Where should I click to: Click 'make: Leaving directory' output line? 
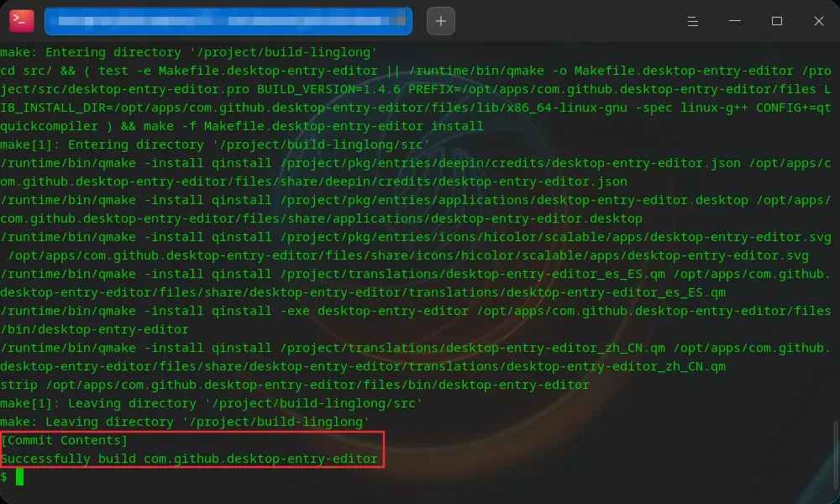click(185, 422)
